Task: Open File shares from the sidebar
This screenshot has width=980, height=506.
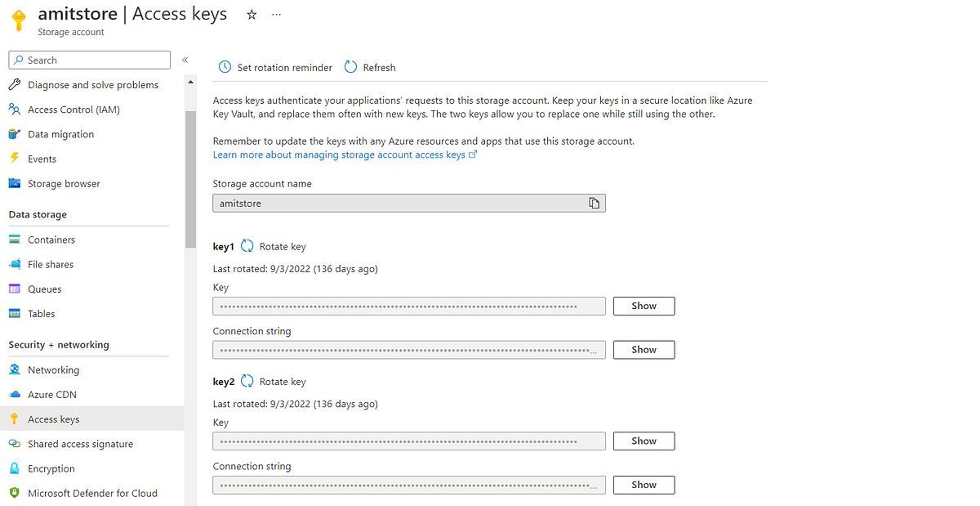Action: (x=49, y=264)
